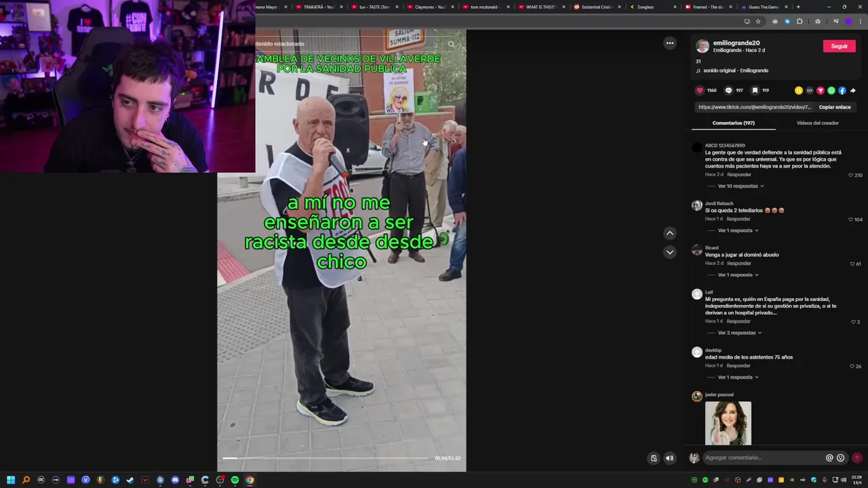868x488 pixels.
Task: Click the search magnifier above the video
Action: click(452, 44)
